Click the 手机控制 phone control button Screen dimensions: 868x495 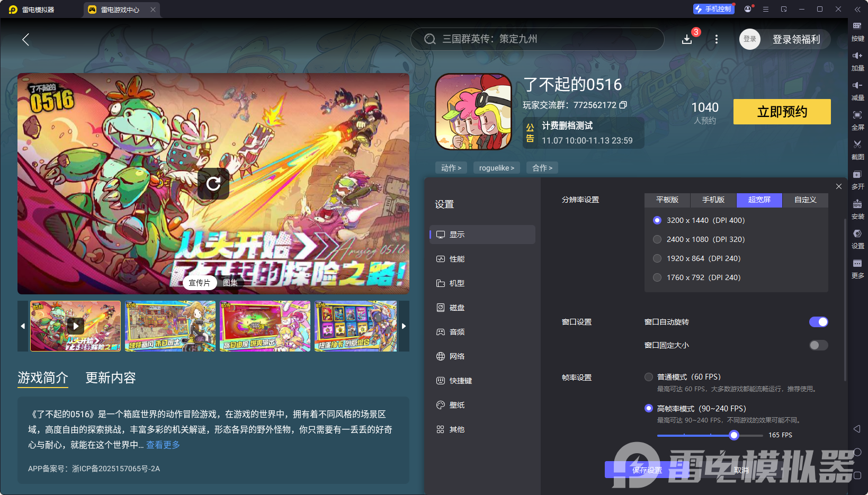coord(713,9)
